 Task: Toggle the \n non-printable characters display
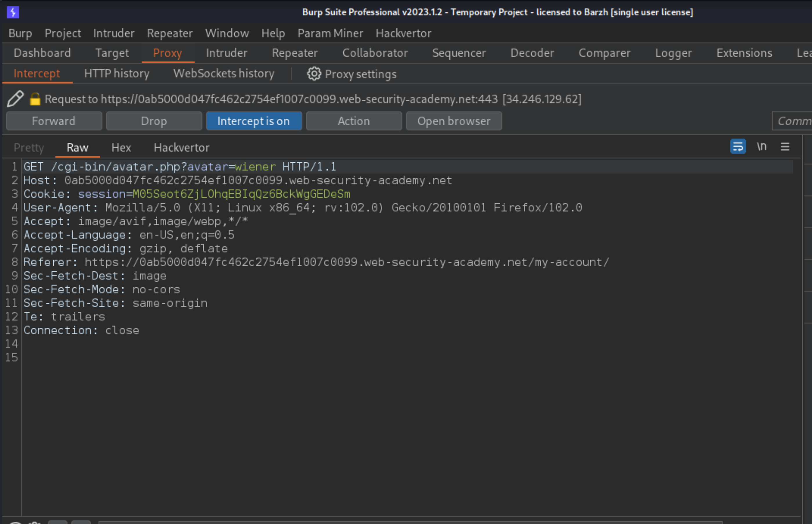pyautogui.click(x=762, y=147)
